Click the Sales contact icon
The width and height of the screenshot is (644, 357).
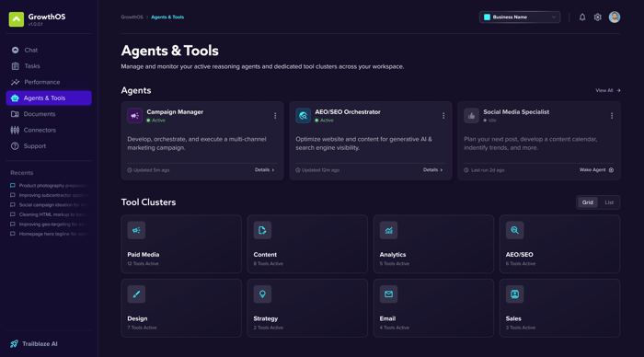click(514, 294)
